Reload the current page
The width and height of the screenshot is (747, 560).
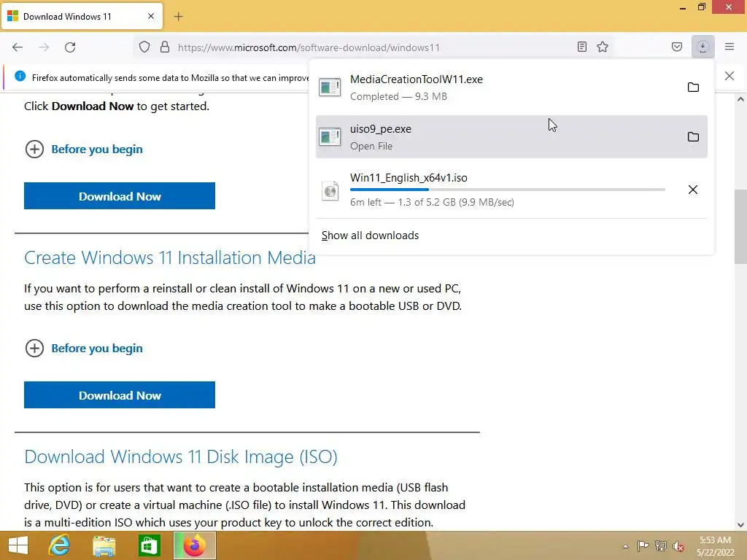[70, 47]
